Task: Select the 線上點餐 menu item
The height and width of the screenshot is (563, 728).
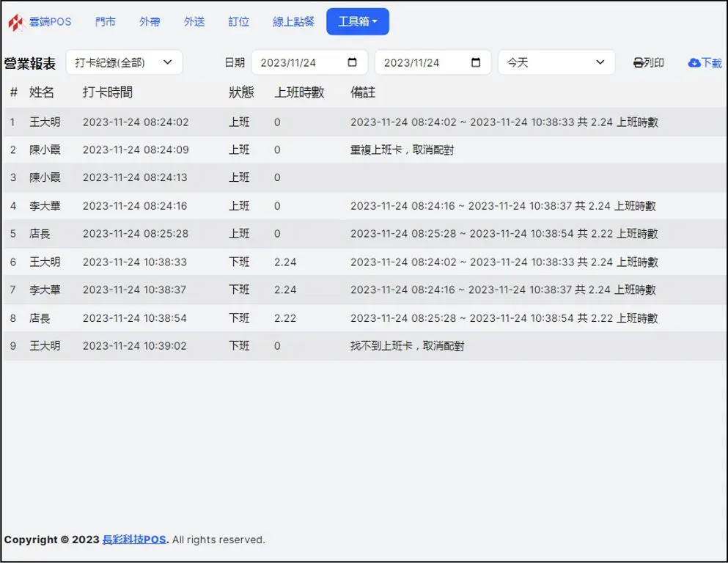Action: coord(293,21)
